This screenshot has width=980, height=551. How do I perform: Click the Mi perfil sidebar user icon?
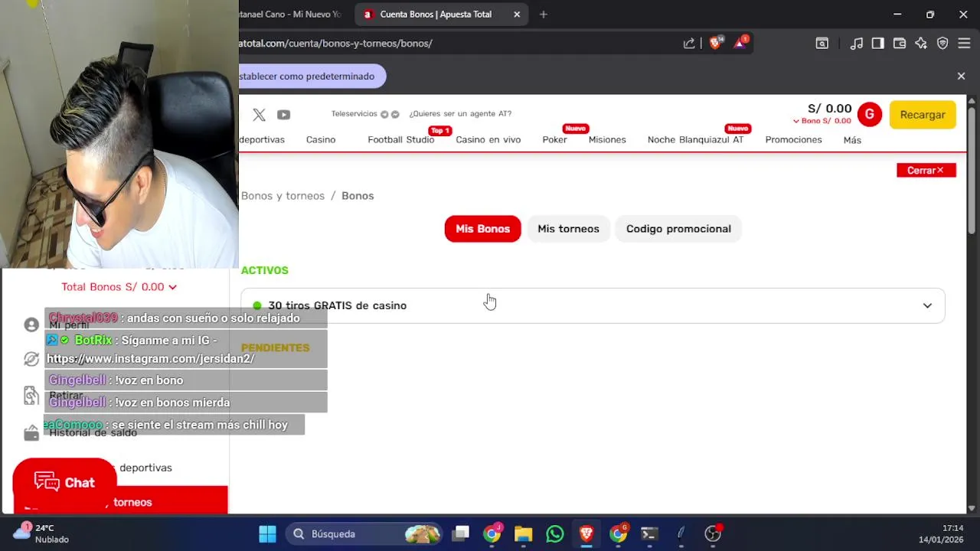(x=31, y=324)
